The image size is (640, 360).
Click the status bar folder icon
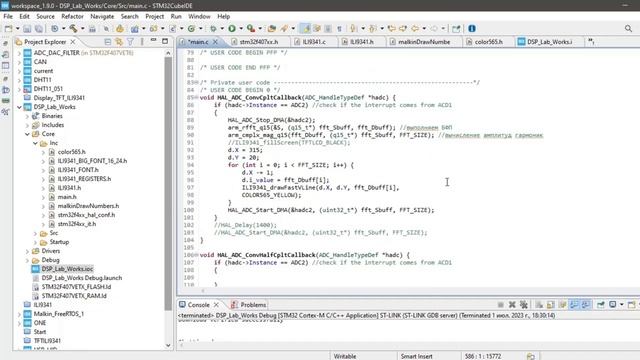[x=530, y=356]
